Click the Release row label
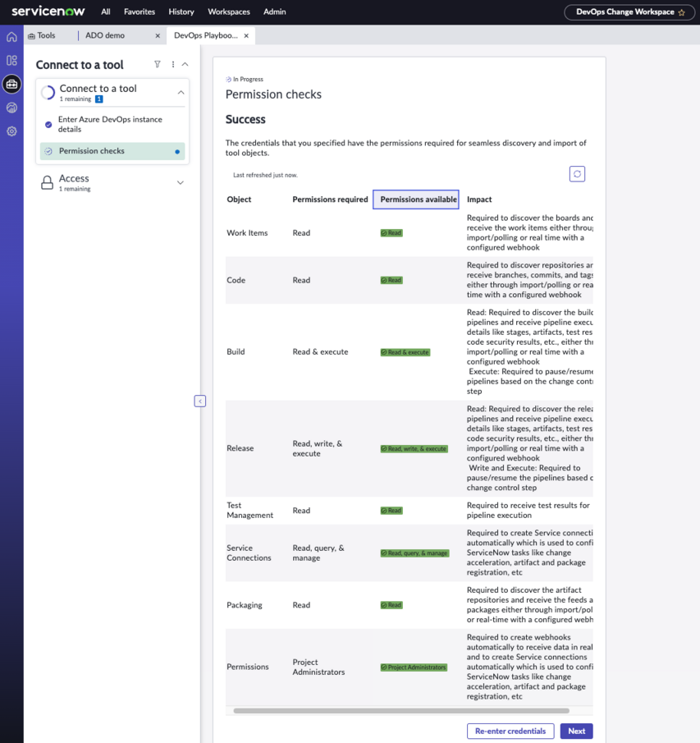The width and height of the screenshot is (700, 743). pos(240,448)
